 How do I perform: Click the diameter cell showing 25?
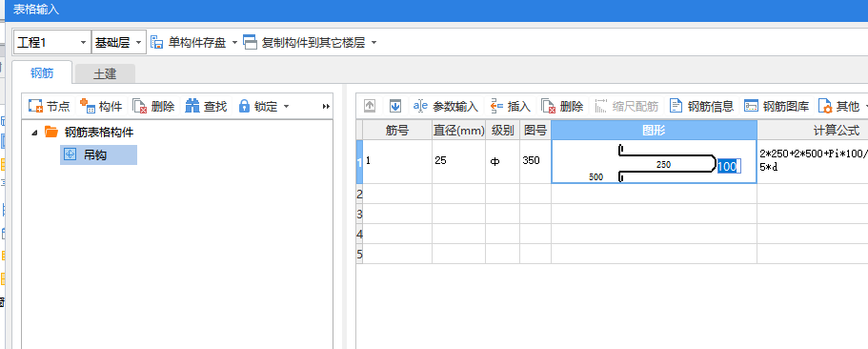pyautogui.click(x=459, y=162)
